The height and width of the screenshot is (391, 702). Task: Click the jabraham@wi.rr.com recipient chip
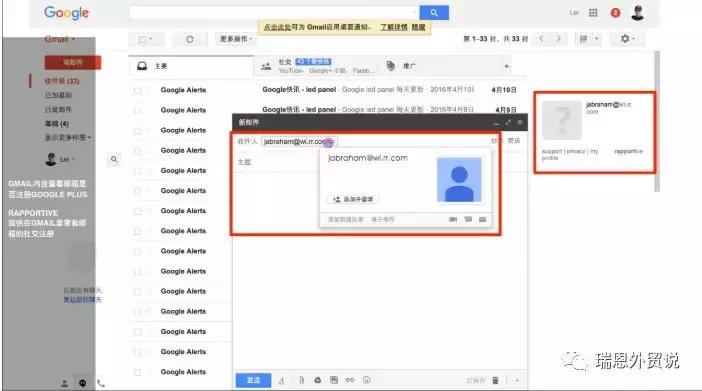(x=299, y=142)
